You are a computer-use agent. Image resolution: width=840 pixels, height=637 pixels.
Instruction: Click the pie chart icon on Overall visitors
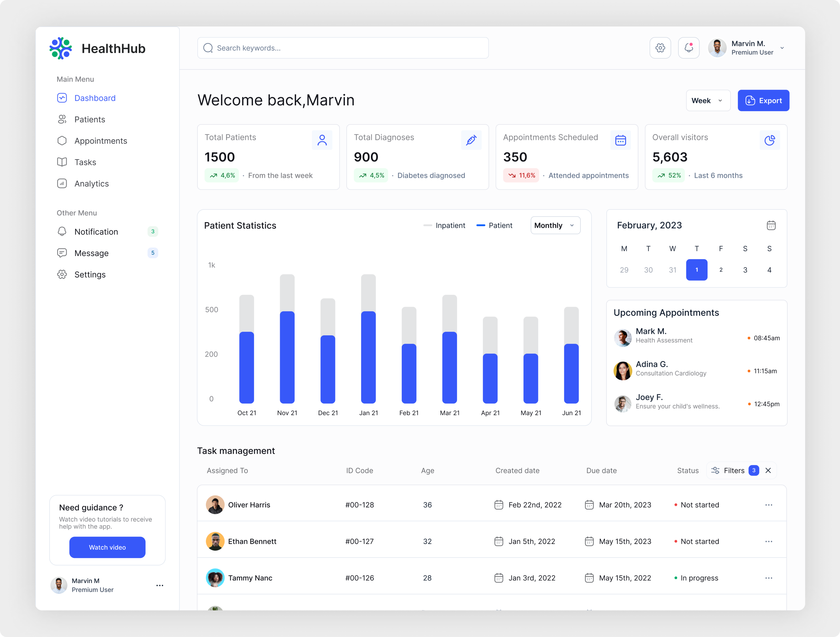pyautogui.click(x=770, y=140)
